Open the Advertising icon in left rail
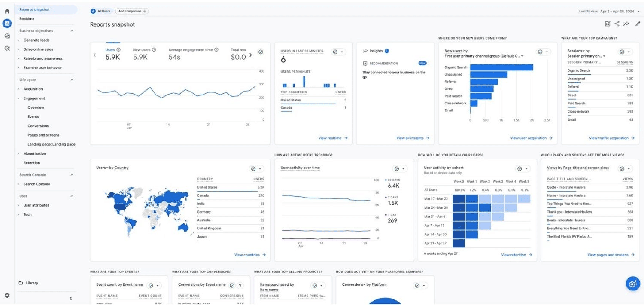The image size is (644, 305). [7, 49]
